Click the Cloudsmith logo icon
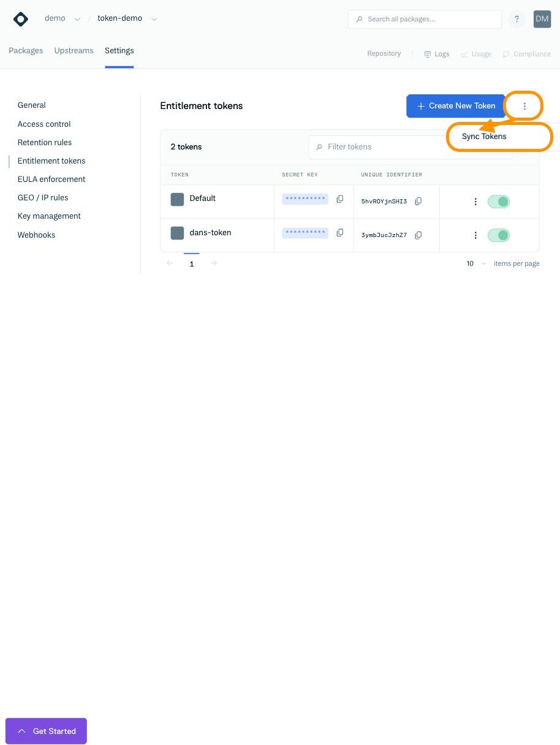The height and width of the screenshot is (745, 560). [20, 19]
